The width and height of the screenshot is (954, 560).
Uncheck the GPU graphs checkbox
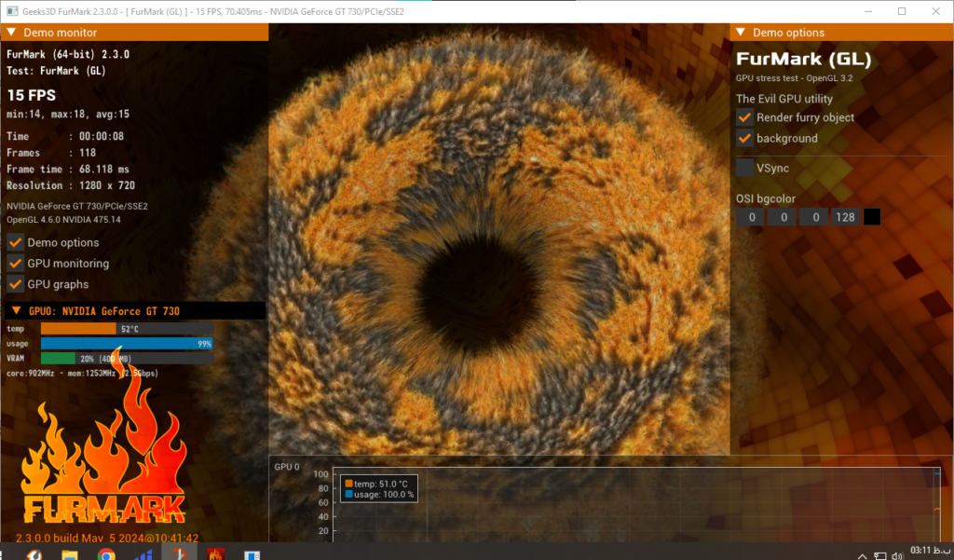pyautogui.click(x=16, y=284)
